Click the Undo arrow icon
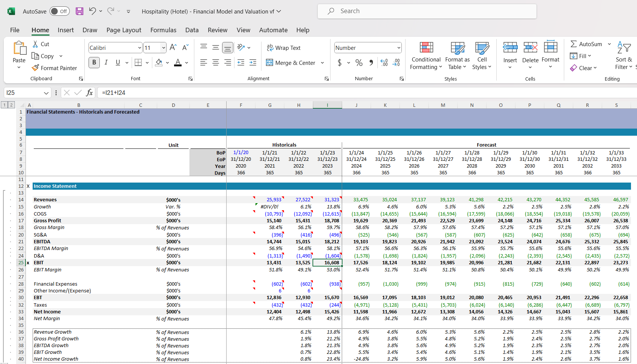The height and width of the screenshot is (364, 637). coord(92,11)
